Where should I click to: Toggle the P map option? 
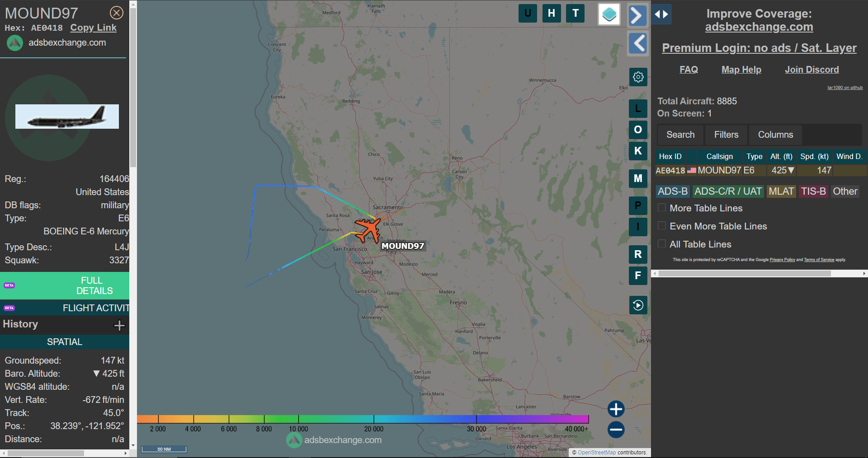638,206
